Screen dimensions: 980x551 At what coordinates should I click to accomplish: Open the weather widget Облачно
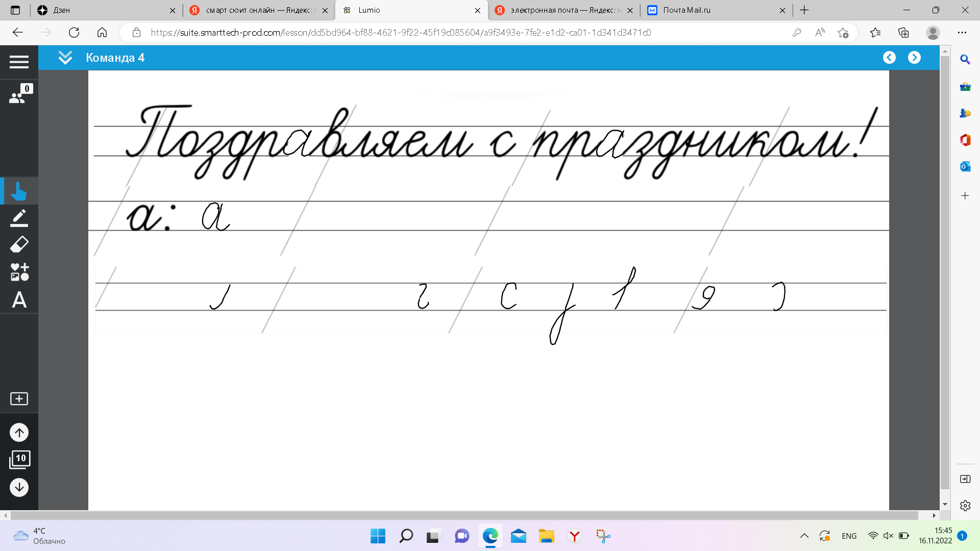40,536
